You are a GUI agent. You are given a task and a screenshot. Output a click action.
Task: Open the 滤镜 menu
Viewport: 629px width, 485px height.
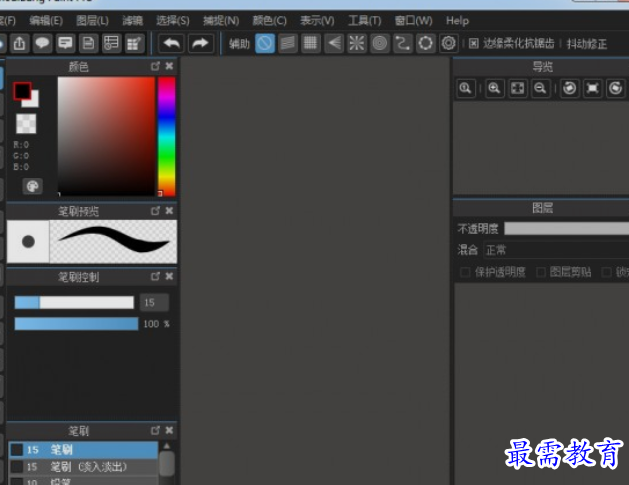tap(132, 20)
